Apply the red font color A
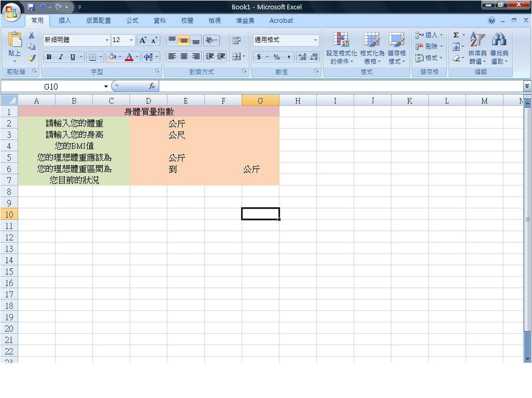Screen dimensions: 532x398 click(129, 57)
